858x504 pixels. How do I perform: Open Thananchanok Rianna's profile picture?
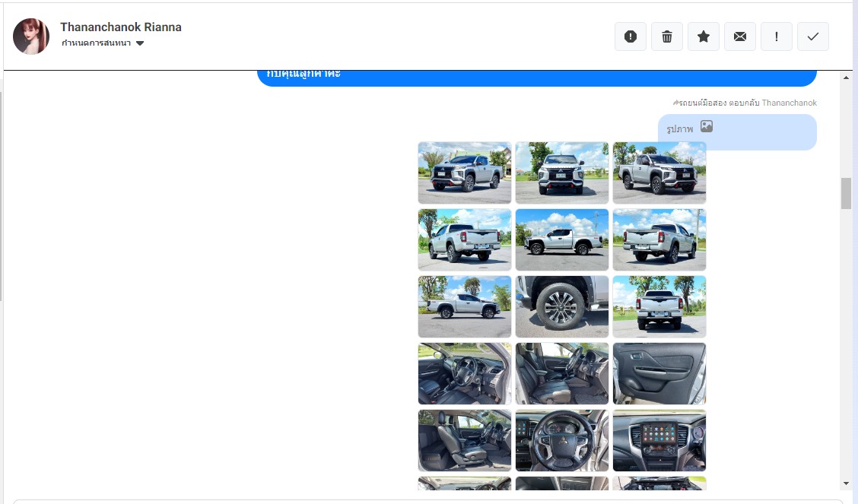point(31,36)
